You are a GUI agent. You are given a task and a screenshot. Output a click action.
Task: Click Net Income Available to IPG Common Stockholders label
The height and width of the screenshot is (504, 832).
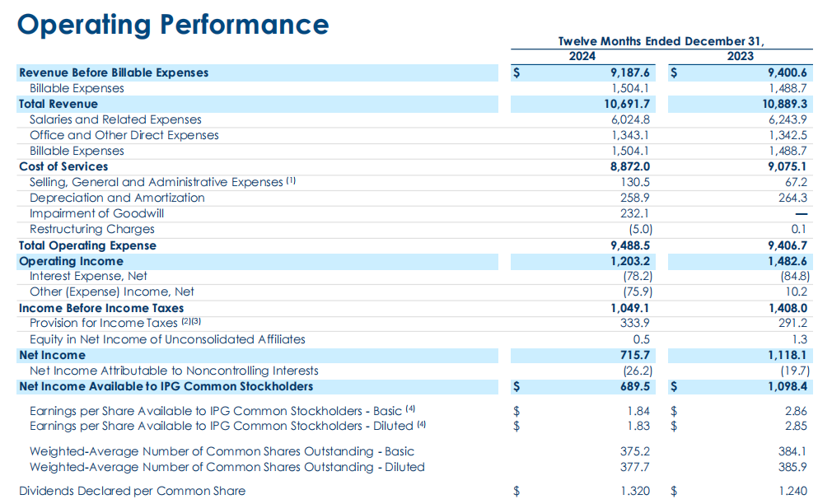(166, 386)
